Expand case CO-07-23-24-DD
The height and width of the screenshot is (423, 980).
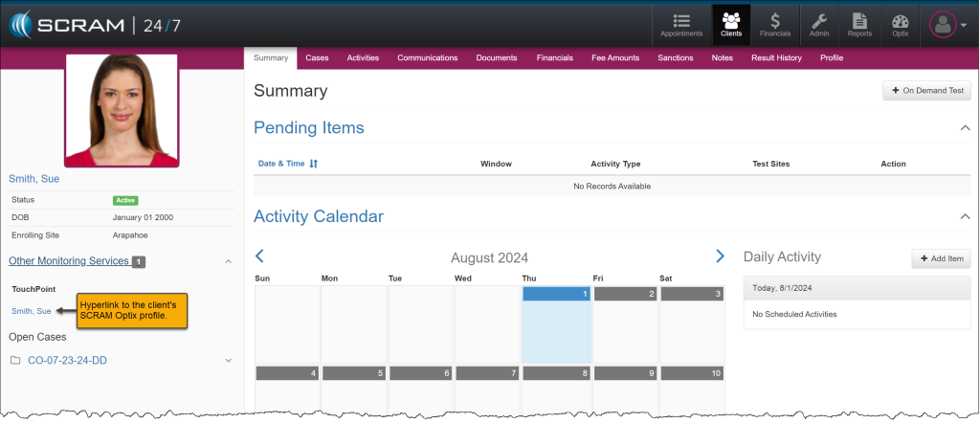tap(228, 361)
